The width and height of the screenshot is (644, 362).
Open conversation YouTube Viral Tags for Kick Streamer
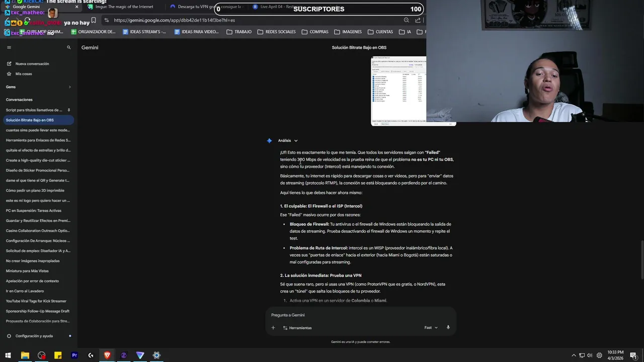click(x=36, y=301)
